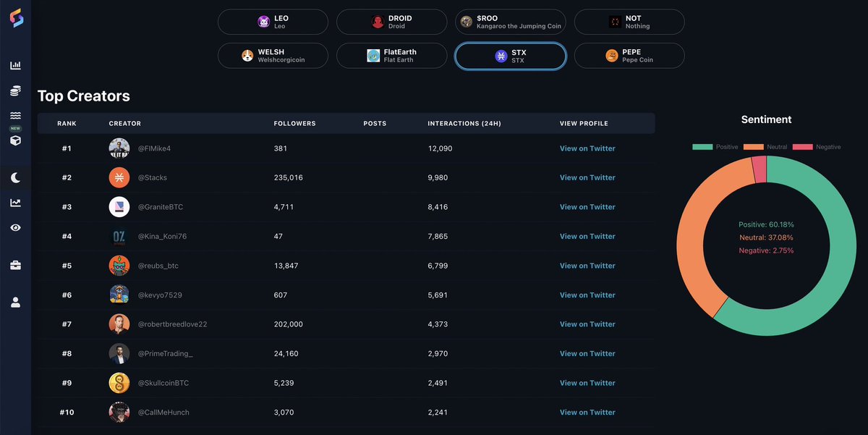The image size is (868, 435).
Task: Click the INTERACTIONS (24H) column header
Action: click(x=464, y=124)
